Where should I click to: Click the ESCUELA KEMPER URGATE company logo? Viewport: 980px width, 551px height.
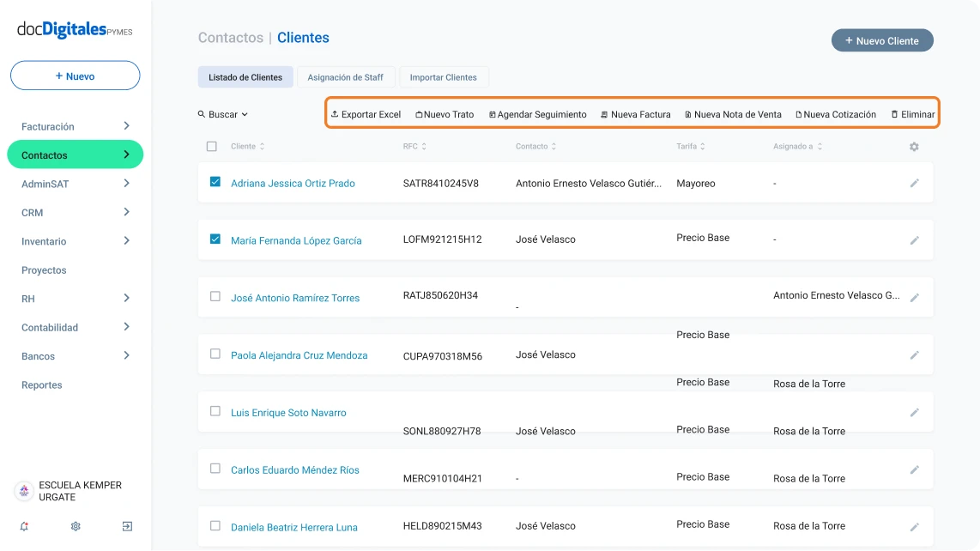(x=24, y=491)
